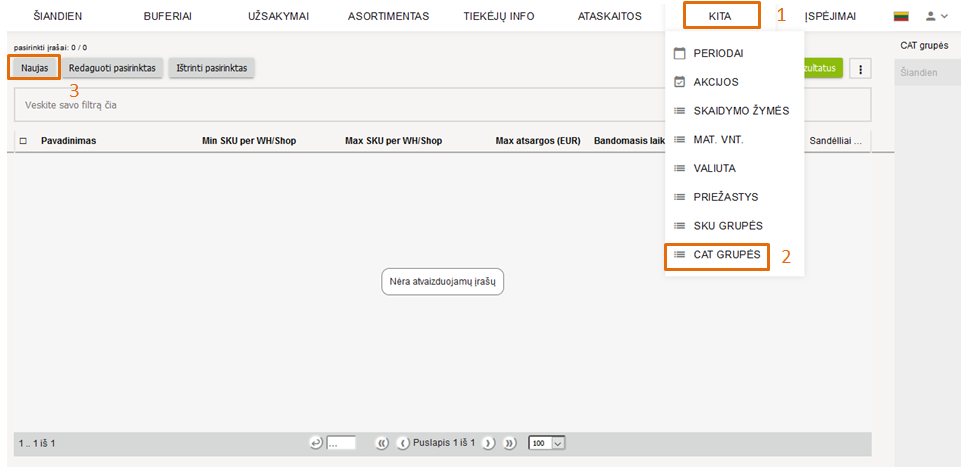Open the KITA menu

pos(720,16)
